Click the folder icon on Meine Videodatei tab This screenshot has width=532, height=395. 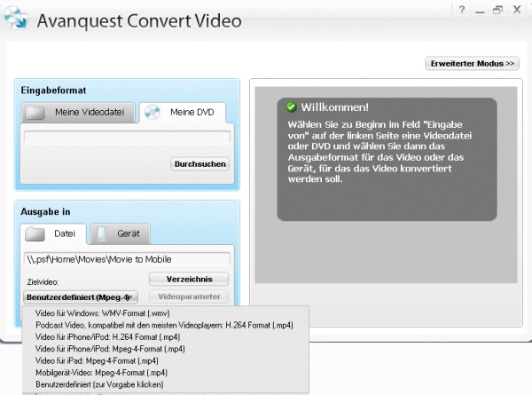[x=35, y=113]
